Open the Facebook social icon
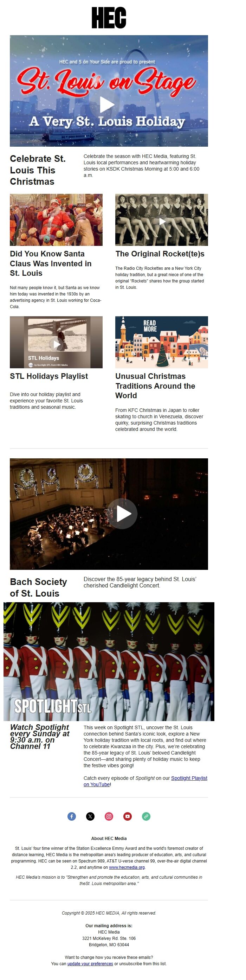The height and width of the screenshot is (980, 246). [71, 816]
